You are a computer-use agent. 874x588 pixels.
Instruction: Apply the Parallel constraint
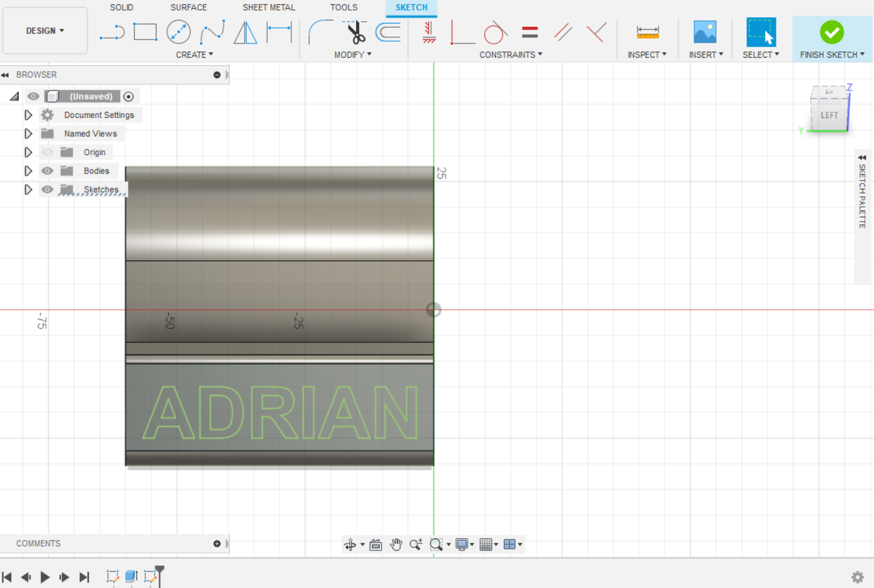(563, 32)
